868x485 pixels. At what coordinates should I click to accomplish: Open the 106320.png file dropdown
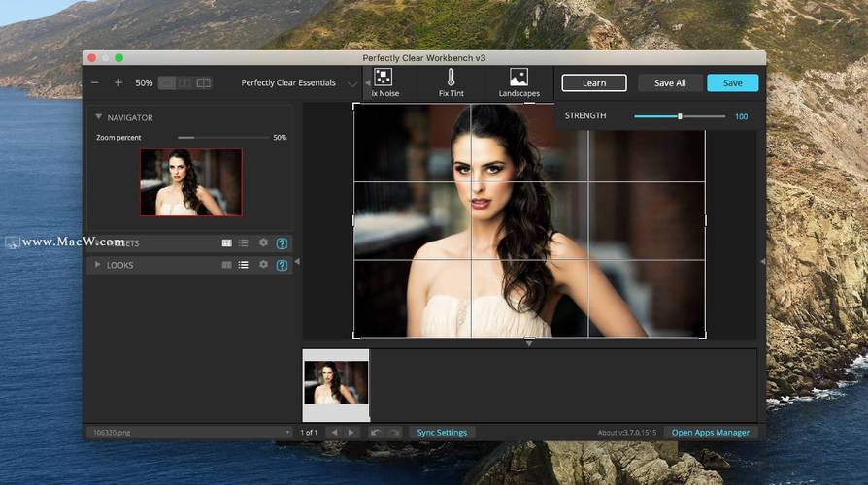[190, 433]
